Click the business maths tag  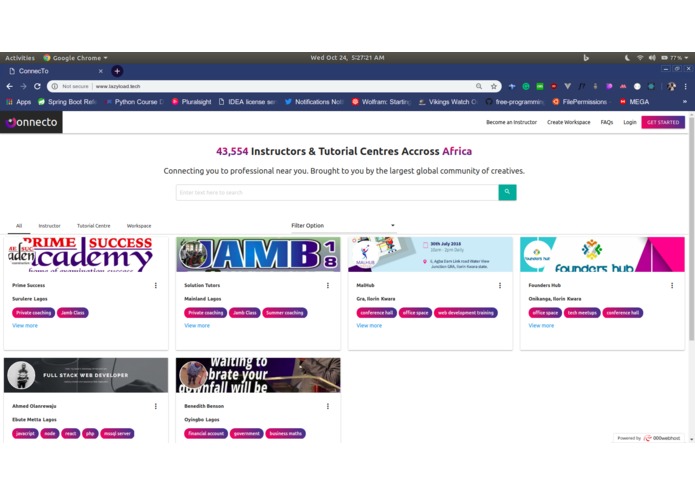pos(285,434)
